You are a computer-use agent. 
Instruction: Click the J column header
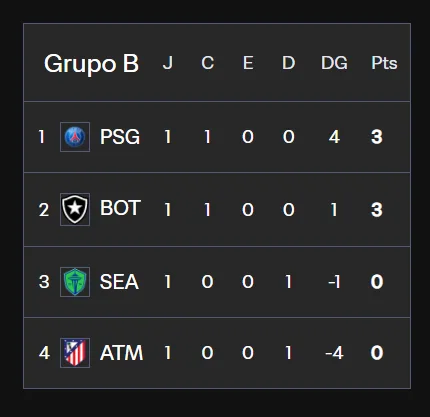(168, 63)
